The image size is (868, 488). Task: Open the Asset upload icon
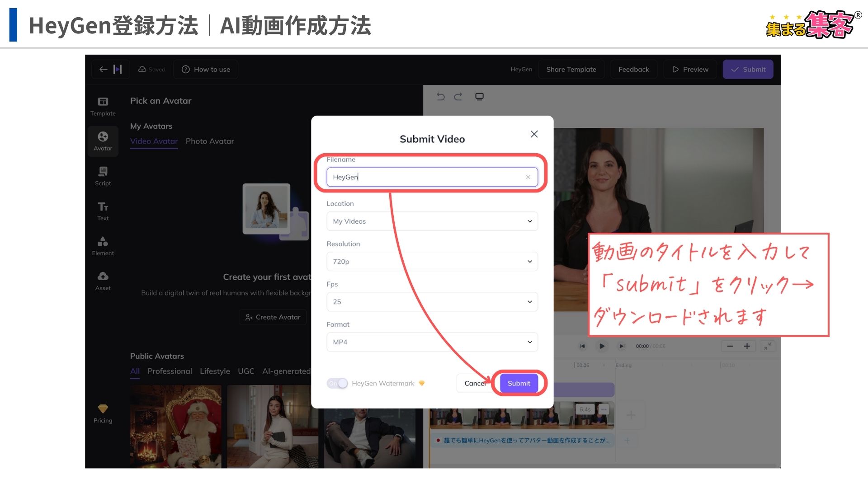(x=103, y=276)
